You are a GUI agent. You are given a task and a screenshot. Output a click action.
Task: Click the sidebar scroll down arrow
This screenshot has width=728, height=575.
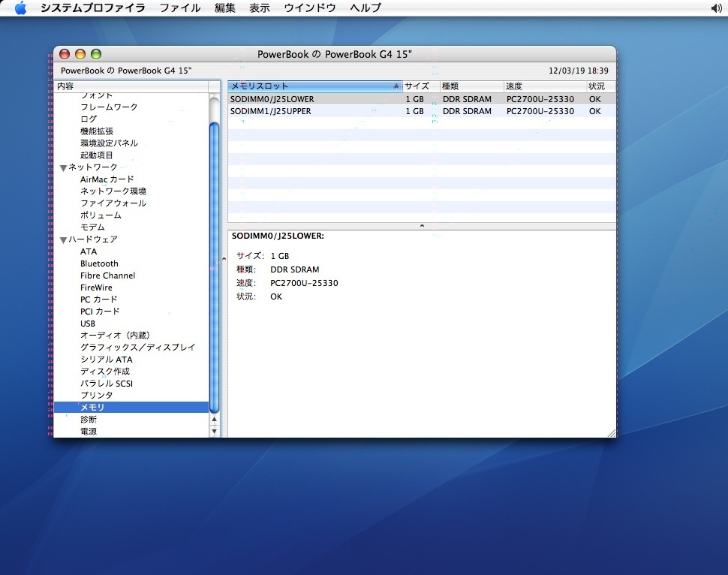coord(215,432)
